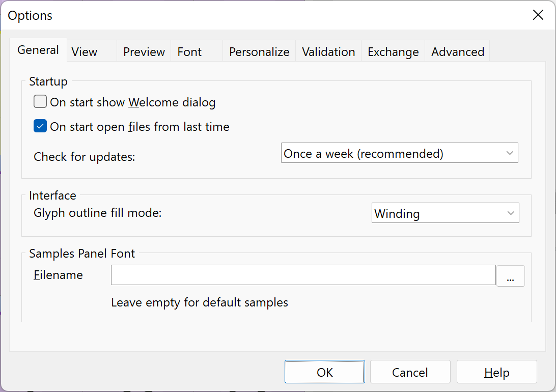Select the General tab
The width and height of the screenshot is (556, 392).
[38, 50]
